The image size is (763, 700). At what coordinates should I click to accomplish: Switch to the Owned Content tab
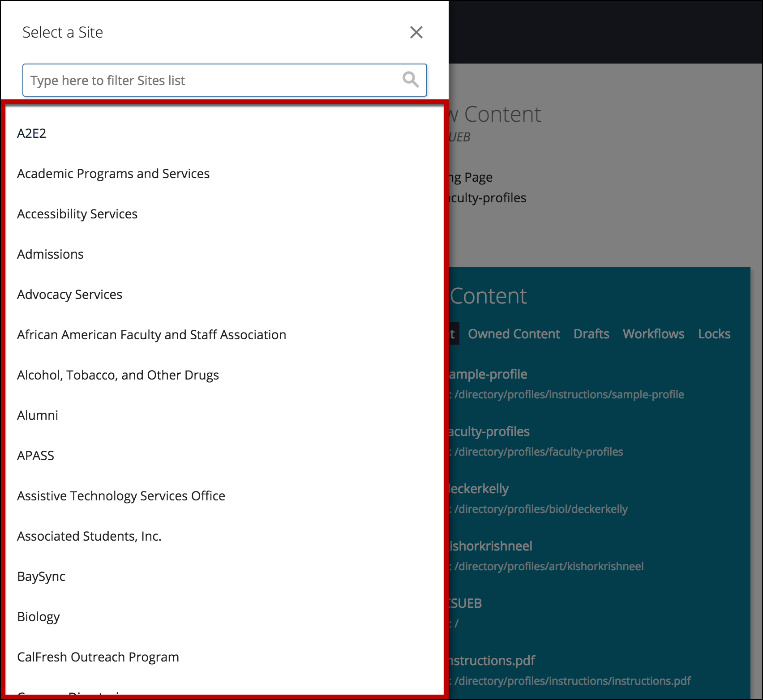click(x=514, y=334)
